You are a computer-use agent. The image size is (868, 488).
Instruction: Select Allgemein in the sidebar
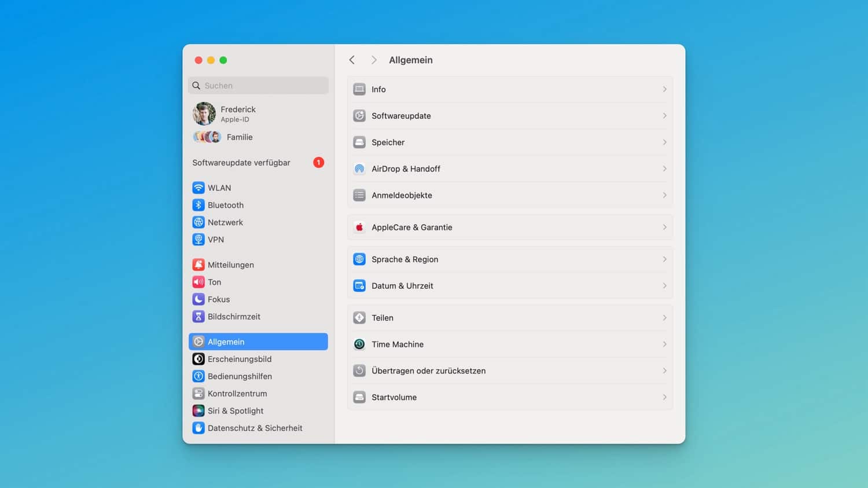click(258, 342)
